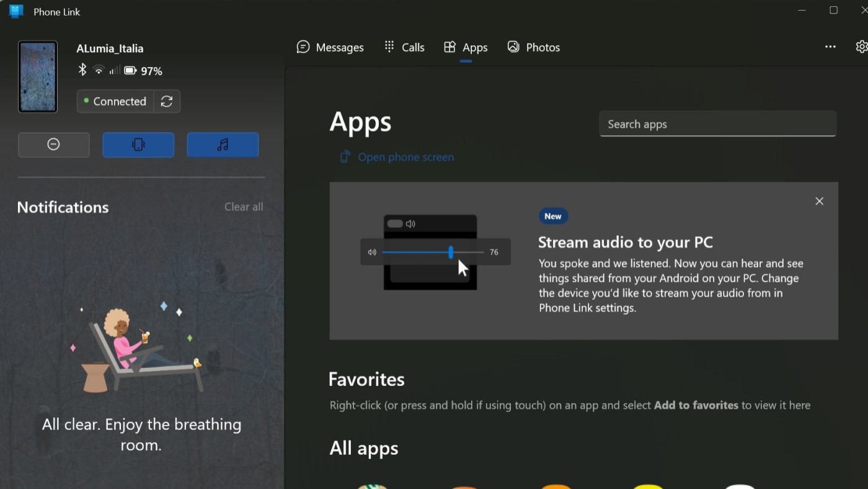Go to the Photos tab
868x489 pixels.
[x=534, y=47]
